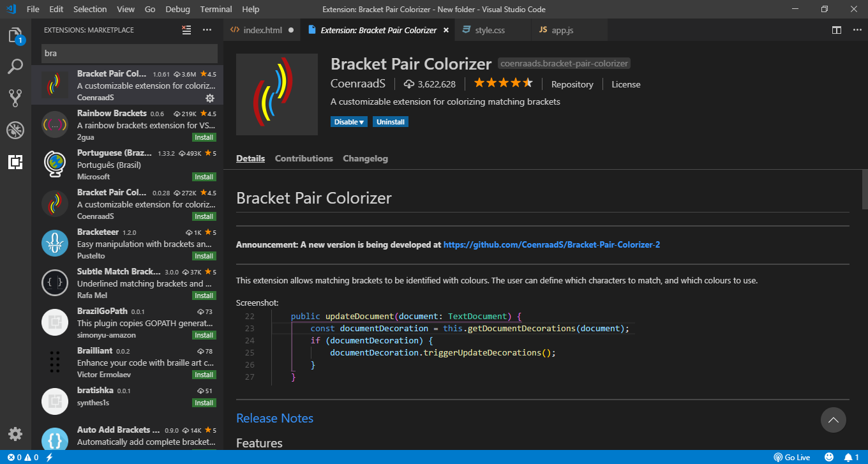Open the Search view icon

point(15,66)
